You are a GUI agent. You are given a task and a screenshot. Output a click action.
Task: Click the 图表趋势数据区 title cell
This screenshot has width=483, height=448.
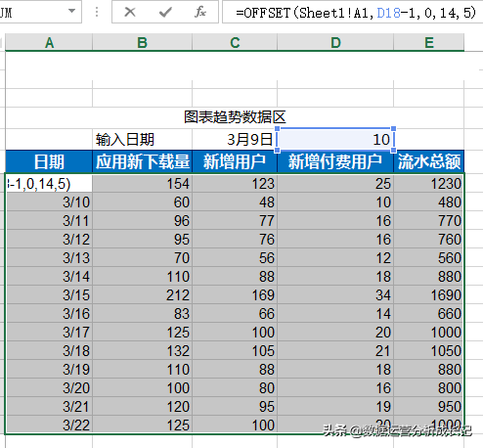click(x=235, y=117)
